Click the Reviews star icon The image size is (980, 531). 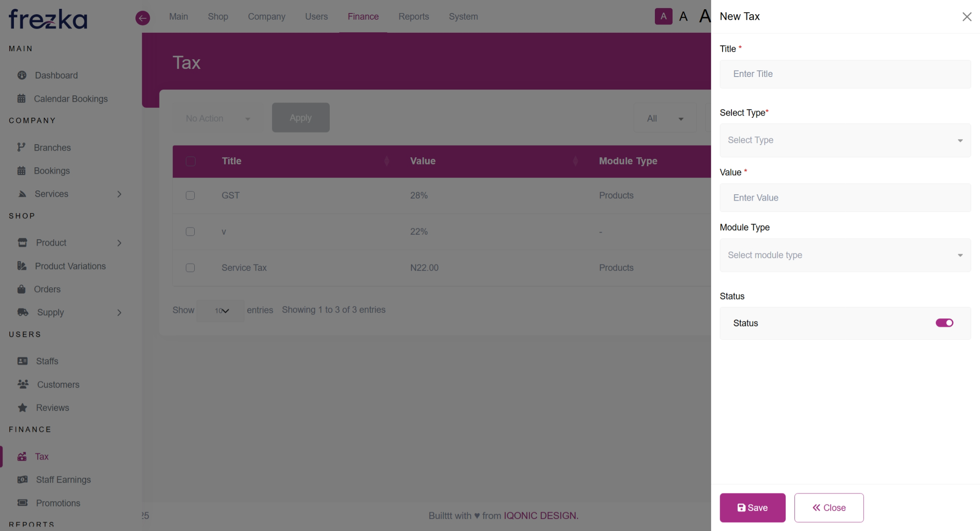point(22,408)
